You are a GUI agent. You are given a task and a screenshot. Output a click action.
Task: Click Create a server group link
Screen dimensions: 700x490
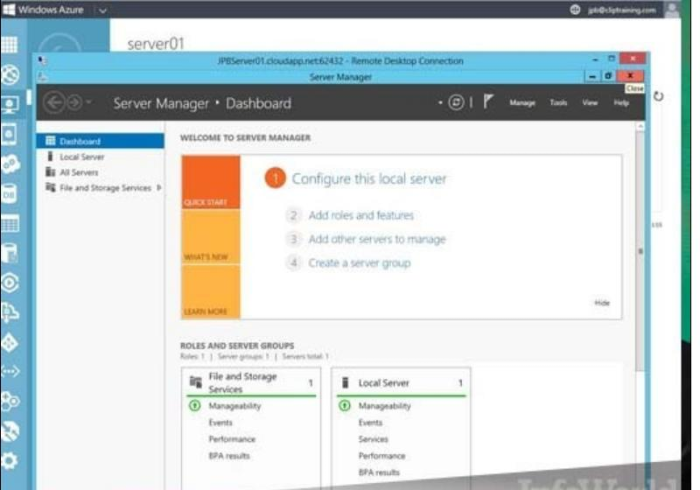point(359,263)
